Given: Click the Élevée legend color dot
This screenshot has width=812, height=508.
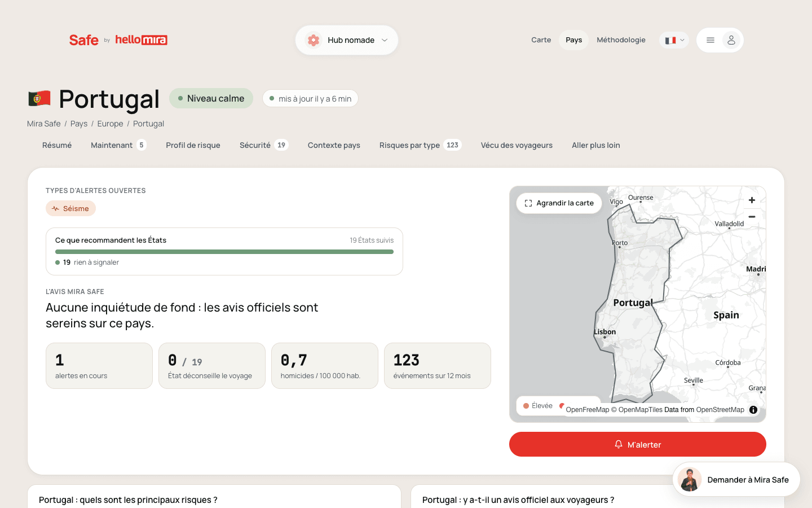Looking at the screenshot, I should pyautogui.click(x=526, y=406).
